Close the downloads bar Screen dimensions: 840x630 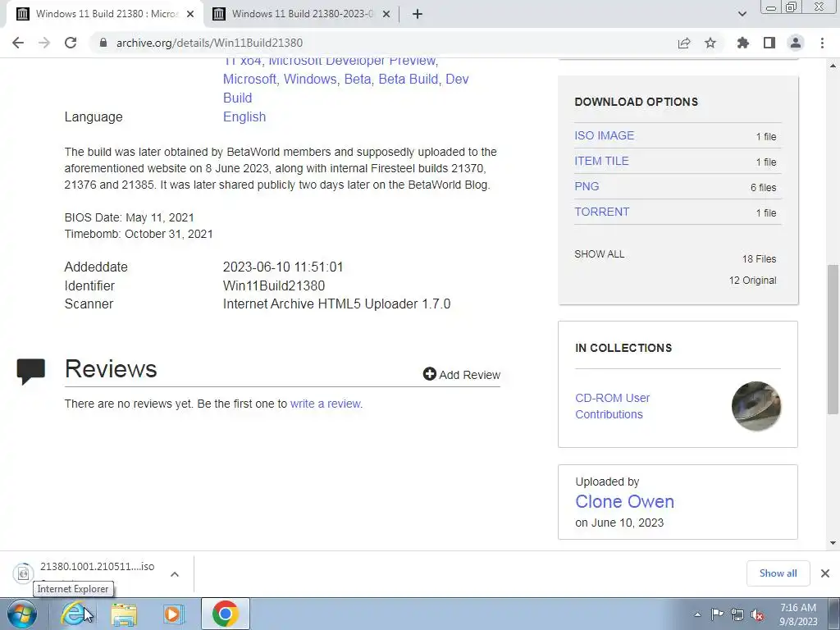tap(825, 573)
